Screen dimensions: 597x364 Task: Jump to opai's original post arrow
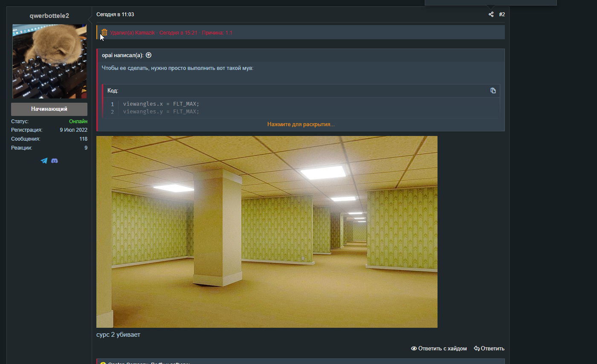148,55
